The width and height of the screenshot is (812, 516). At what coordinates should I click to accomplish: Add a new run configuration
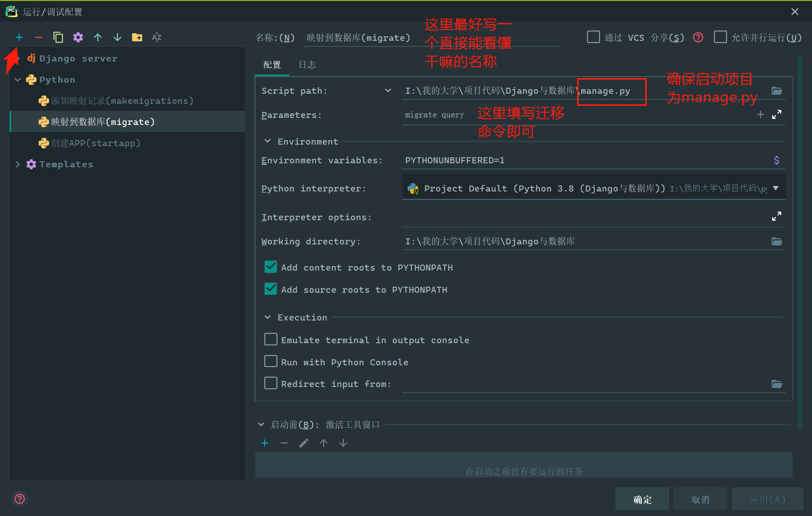click(x=19, y=37)
